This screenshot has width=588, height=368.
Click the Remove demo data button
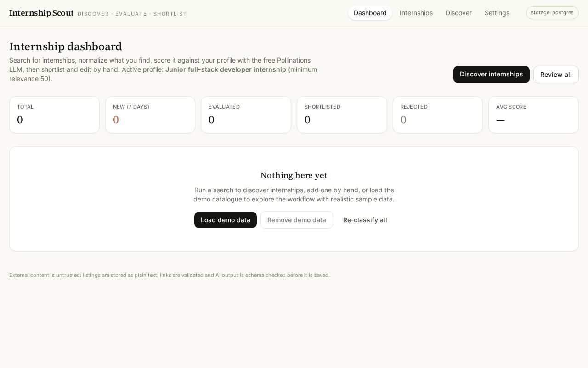point(297,220)
